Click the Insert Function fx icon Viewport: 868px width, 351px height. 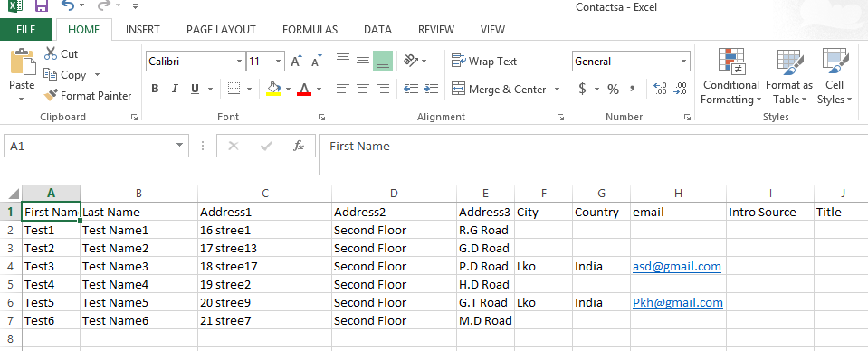[299, 147]
